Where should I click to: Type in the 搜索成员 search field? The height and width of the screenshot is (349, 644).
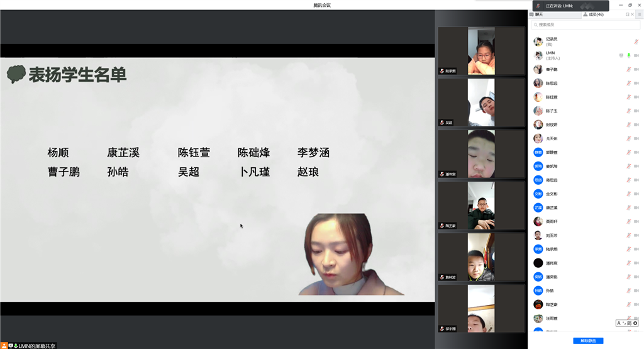point(585,25)
